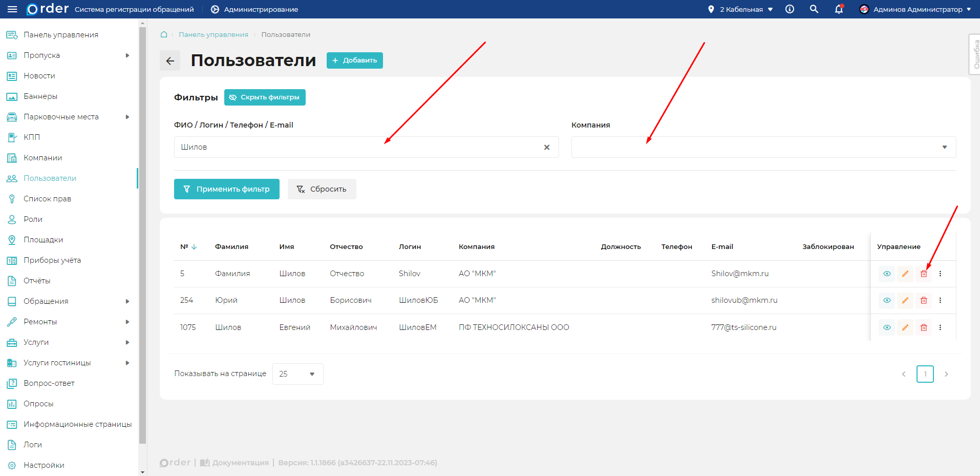Open the notifications bell icon

click(838, 9)
